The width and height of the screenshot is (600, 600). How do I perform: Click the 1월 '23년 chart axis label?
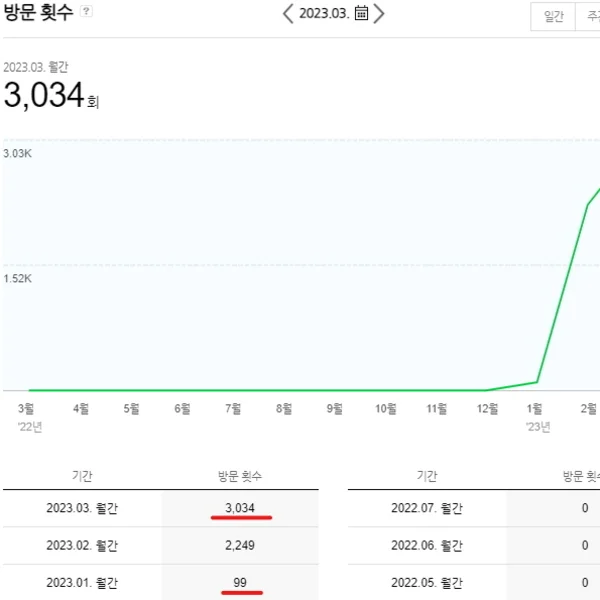536,409
